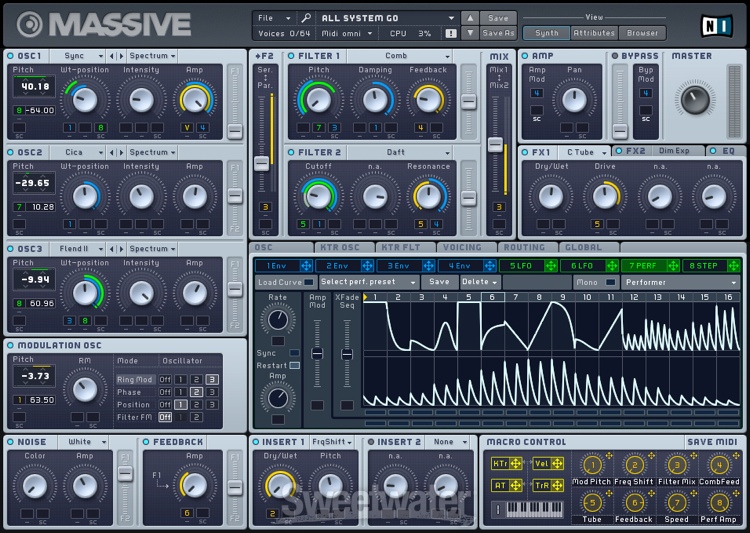Open the Browser view

tap(642, 33)
